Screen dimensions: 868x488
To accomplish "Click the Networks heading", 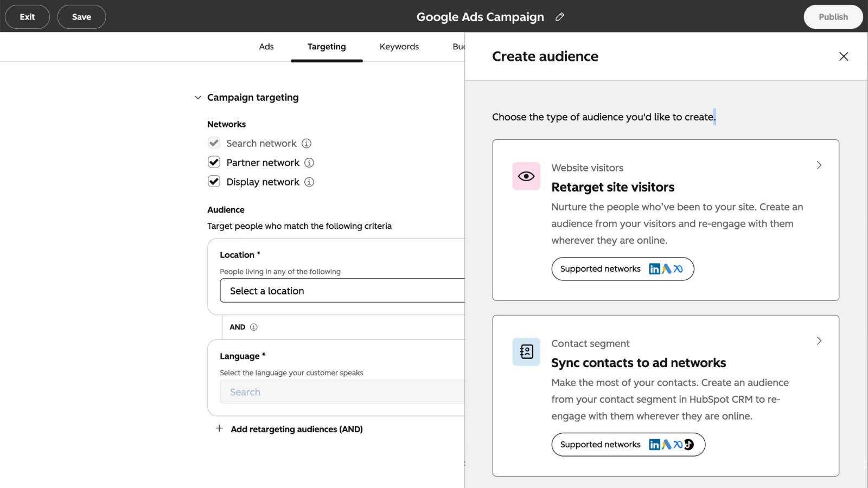I will pyautogui.click(x=226, y=124).
